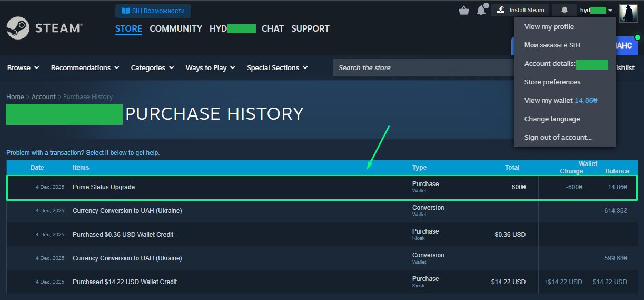Expand the Categories dropdown

click(x=152, y=67)
